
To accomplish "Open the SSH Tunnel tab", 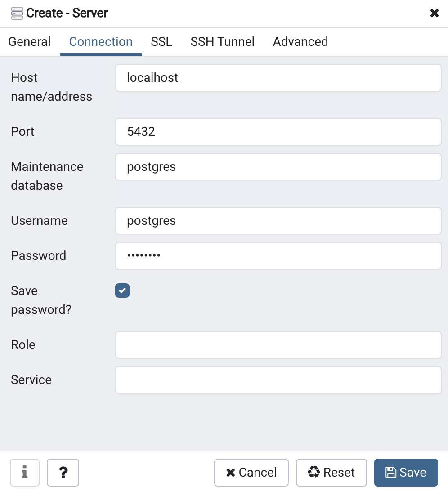I will click(222, 41).
